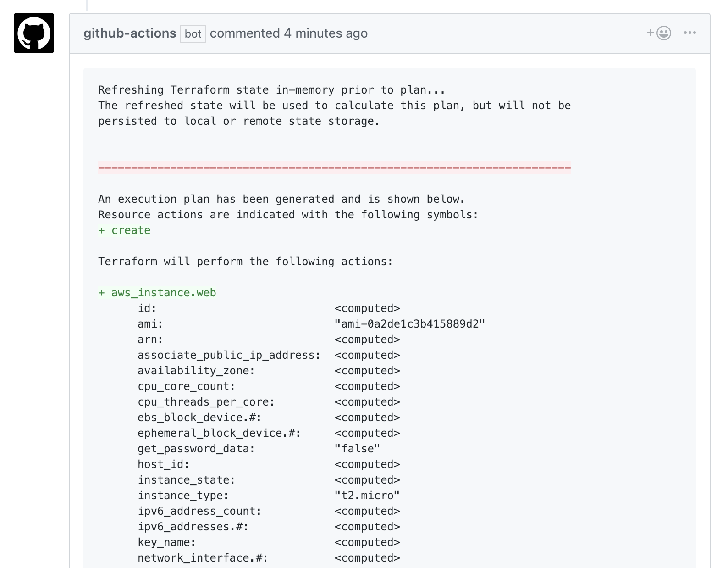Click the 't2.micro' instance_type value
This screenshot has height=568, width=728.
366,495
